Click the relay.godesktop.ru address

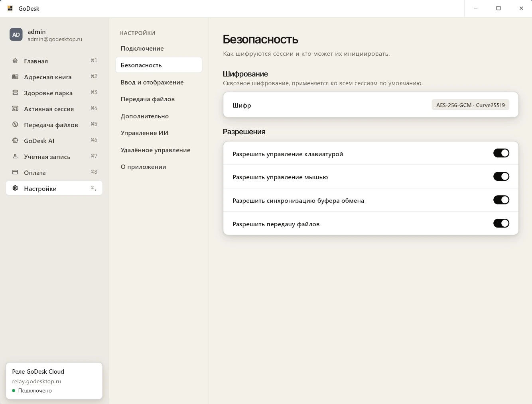tap(36, 381)
